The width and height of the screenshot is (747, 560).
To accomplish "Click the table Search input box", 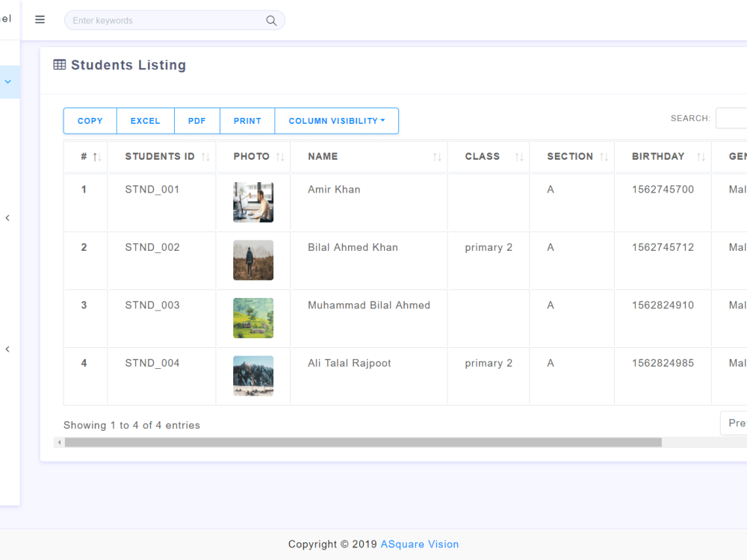I will 731,118.
